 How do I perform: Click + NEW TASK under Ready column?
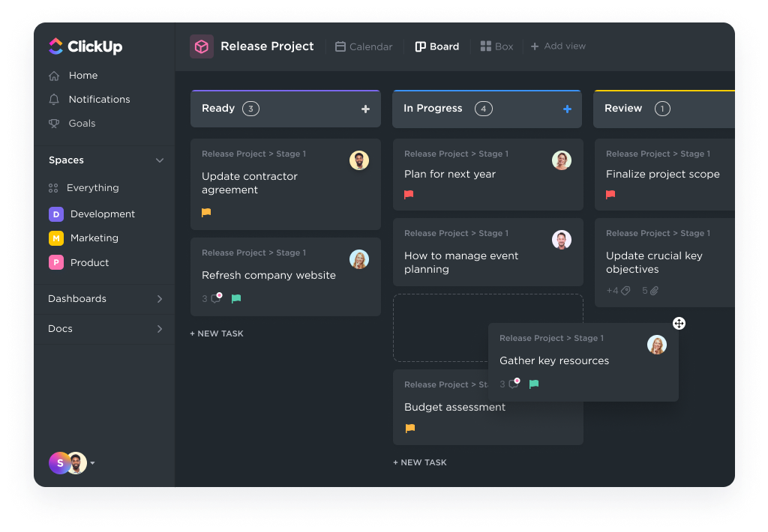coord(217,333)
